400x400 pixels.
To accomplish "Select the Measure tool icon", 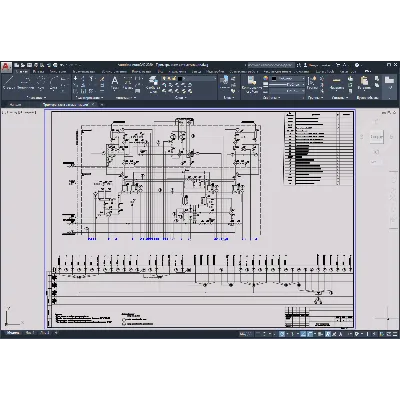I will click(x=337, y=83).
